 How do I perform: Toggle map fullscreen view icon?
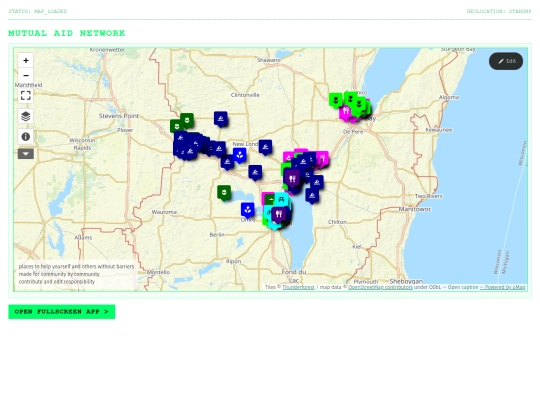(26, 95)
